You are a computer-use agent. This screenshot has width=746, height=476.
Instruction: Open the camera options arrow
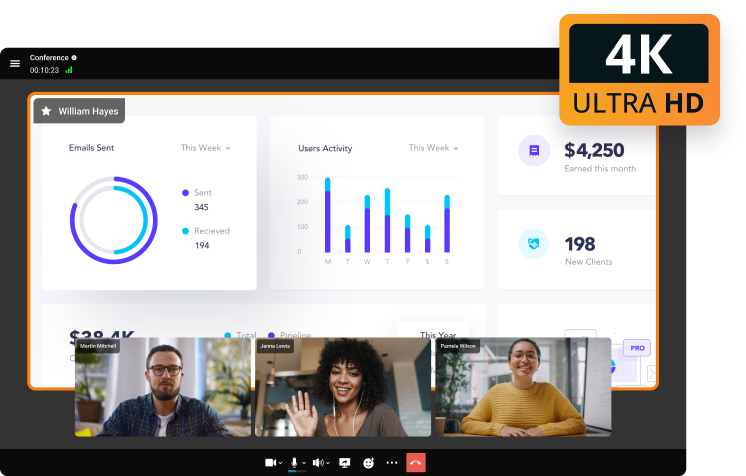(x=280, y=463)
